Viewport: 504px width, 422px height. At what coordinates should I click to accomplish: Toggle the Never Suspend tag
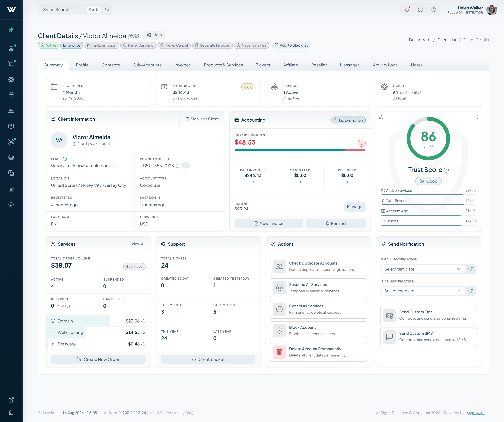click(x=138, y=45)
